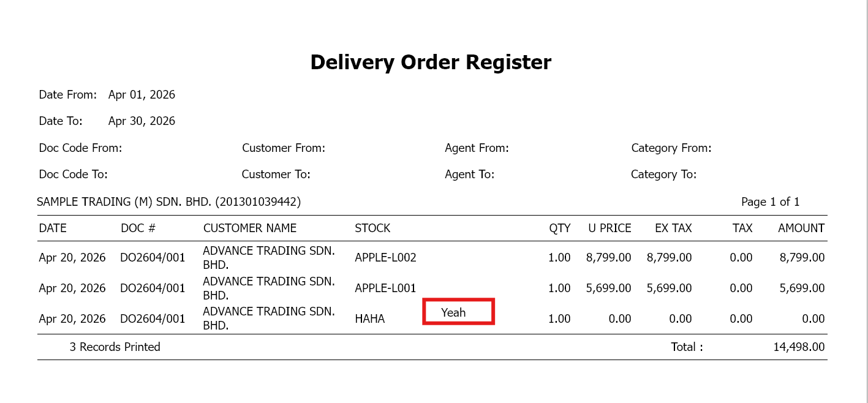Click the Delivery Order Register report title
868x403 pixels.
click(x=431, y=62)
